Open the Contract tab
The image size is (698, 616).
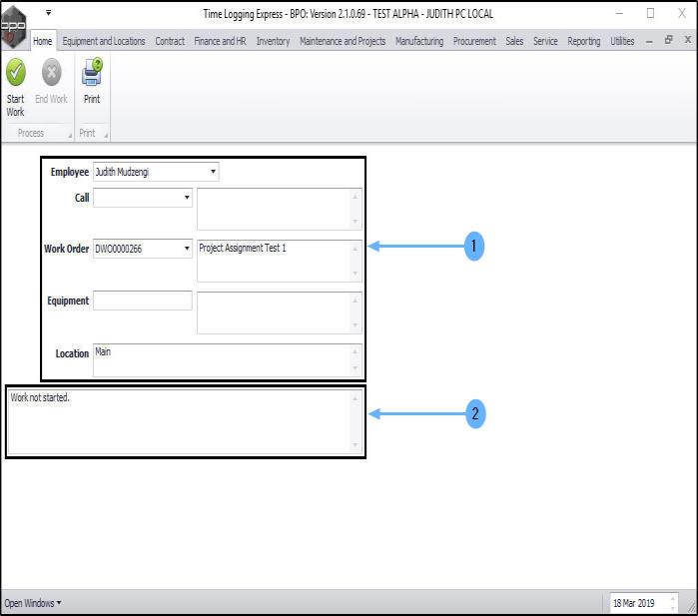(x=170, y=41)
